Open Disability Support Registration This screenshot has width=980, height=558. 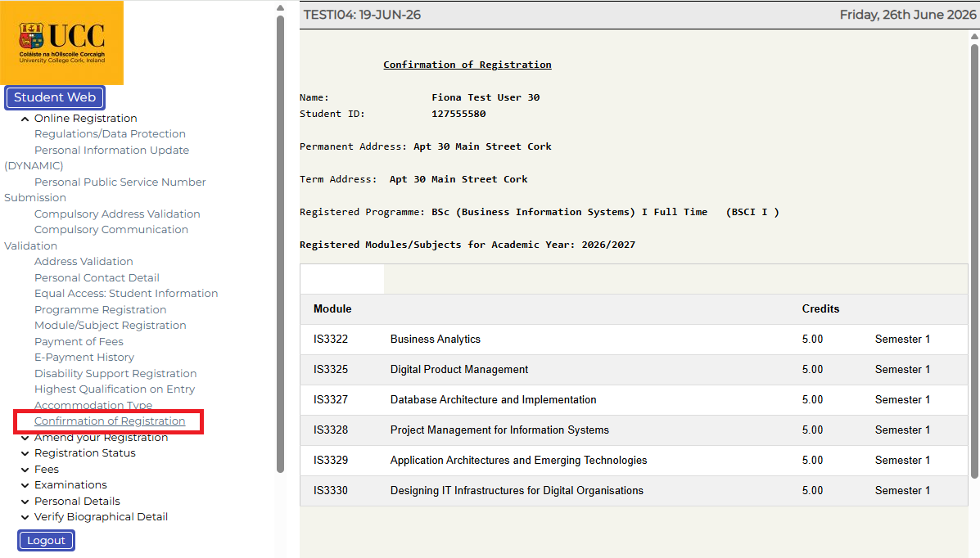[x=115, y=373]
